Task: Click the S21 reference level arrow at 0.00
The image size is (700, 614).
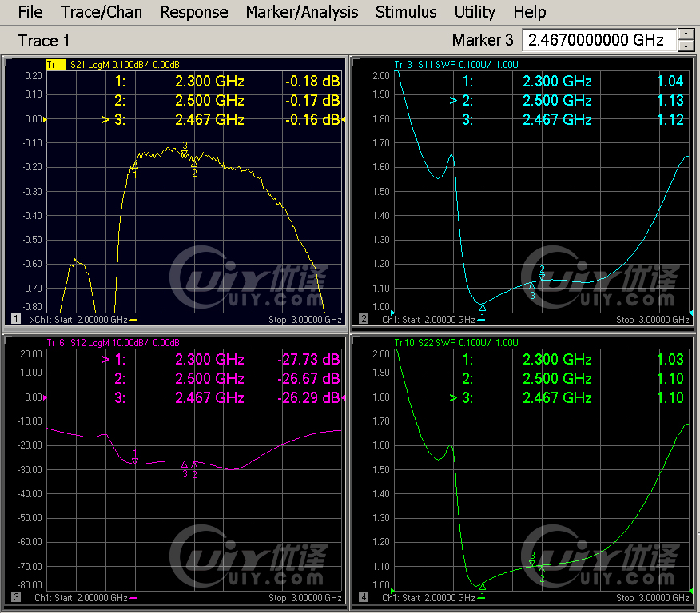Action: tap(45, 119)
